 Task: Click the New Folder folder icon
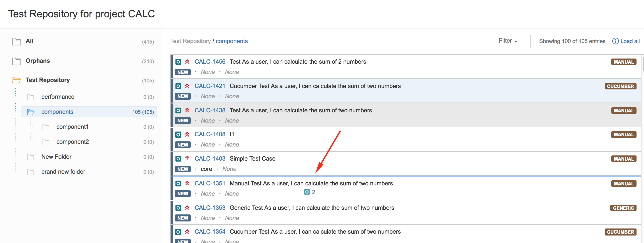[31, 157]
